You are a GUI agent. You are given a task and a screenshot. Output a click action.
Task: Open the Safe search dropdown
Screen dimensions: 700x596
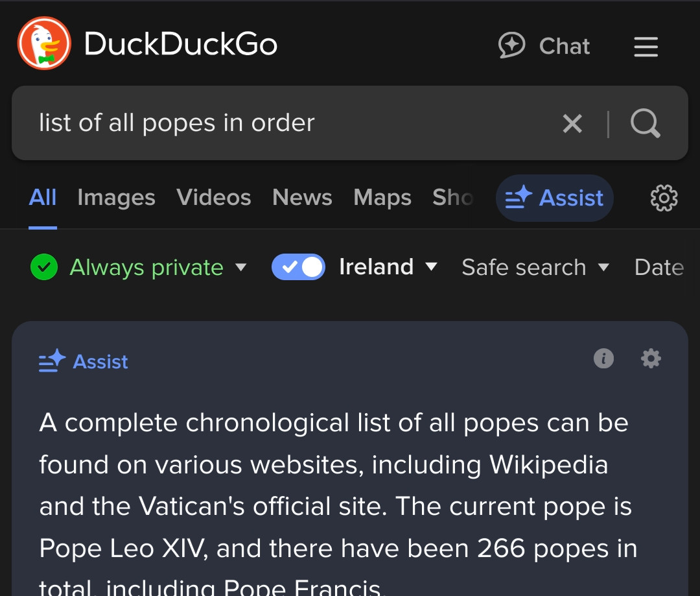click(535, 267)
